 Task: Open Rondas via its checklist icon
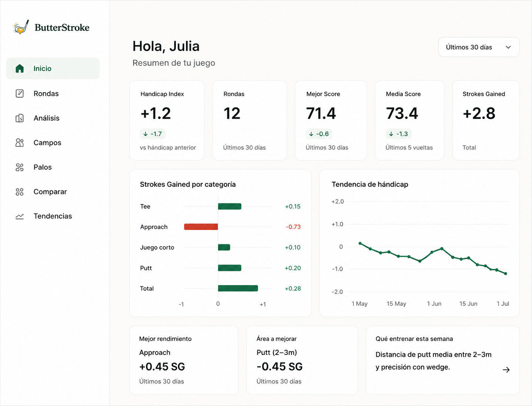tap(20, 93)
